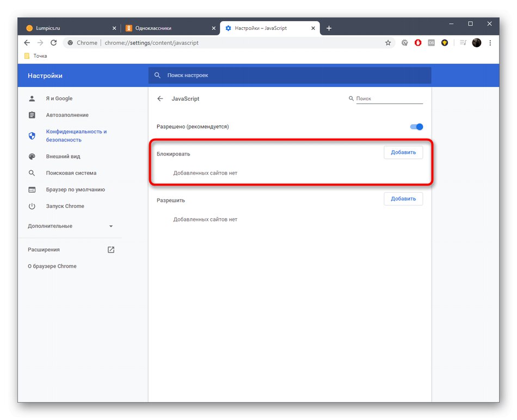Screen dimensions: 517x420
Task: Focus the Поиск настроек search field
Action: tap(290, 75)
